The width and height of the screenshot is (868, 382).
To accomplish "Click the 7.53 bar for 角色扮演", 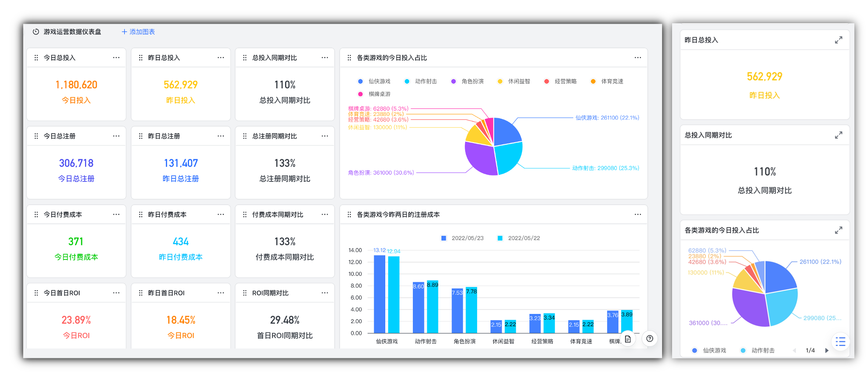I will pos(457,311).
